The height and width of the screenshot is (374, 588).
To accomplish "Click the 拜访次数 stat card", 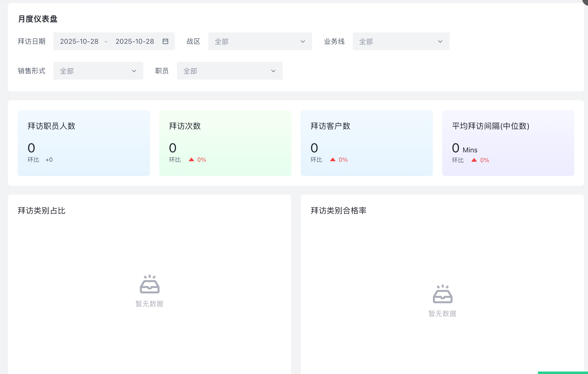I will click(x=225, y=143).
